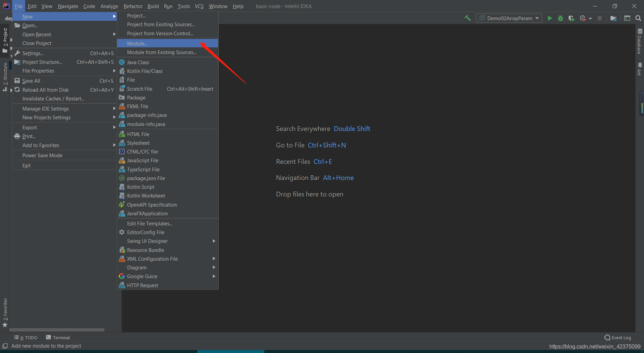Viewport: 644px width, 353px height.
Task: Toggle tool window bars icon in status bar
Action: 5,346
